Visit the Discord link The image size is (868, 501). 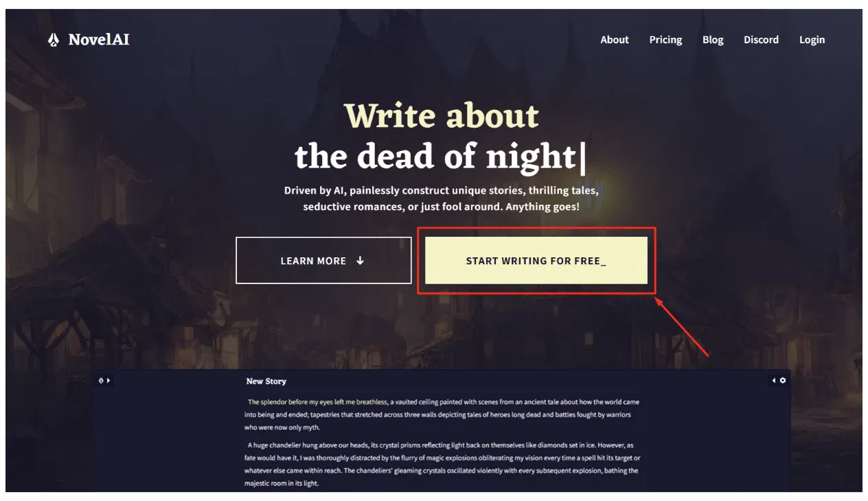point(761,40)
